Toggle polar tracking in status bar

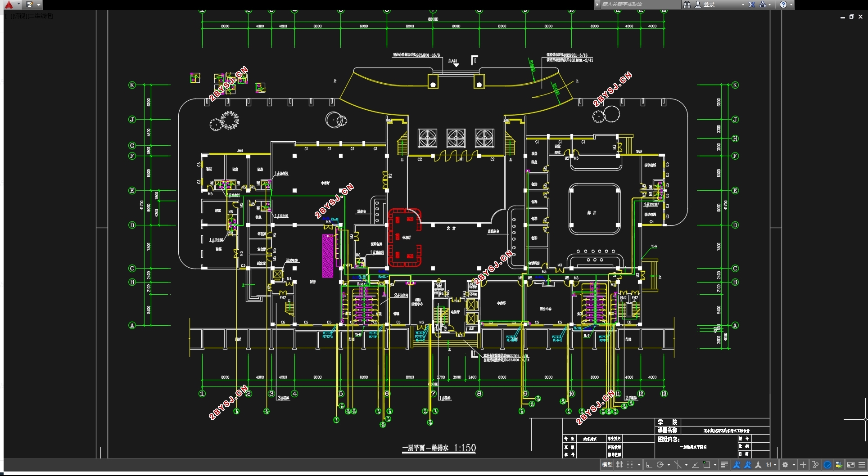(x=660, y=465)
